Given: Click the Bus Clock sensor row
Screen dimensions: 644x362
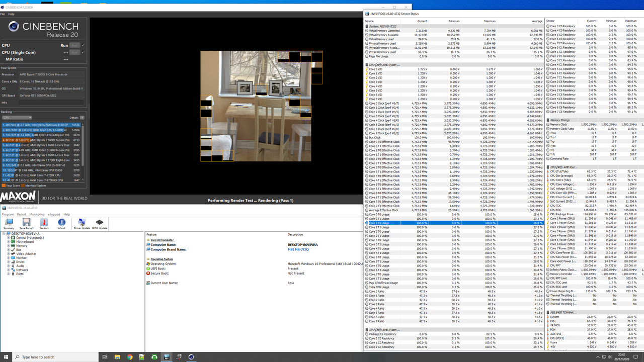Looking at the screenshot, I should pos(454,137).
